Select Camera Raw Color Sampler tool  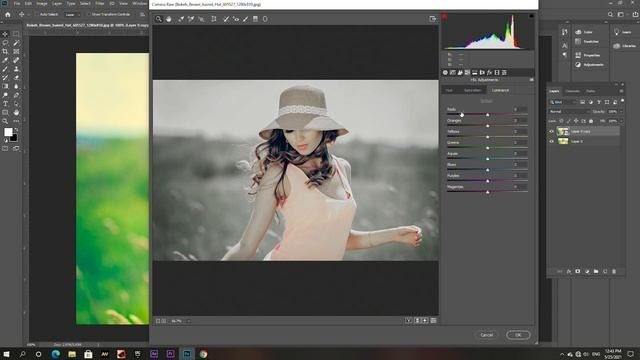[x=191, y=19]
